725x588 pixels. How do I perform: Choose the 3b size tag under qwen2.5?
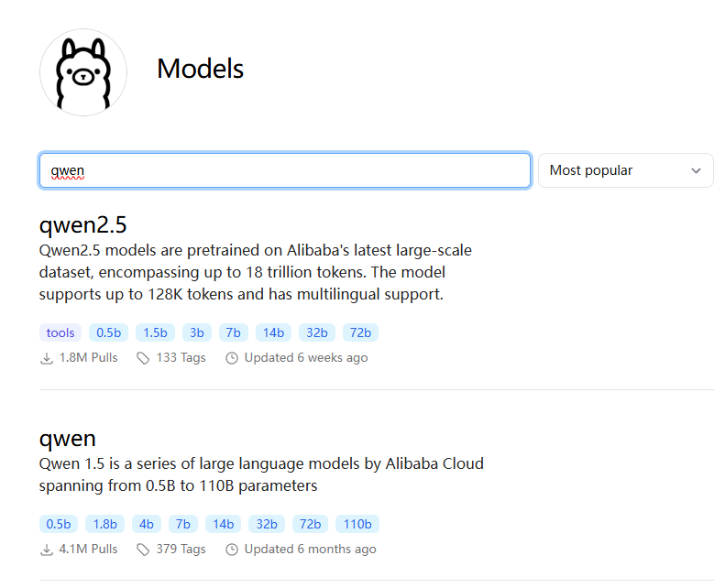[197, 332]
